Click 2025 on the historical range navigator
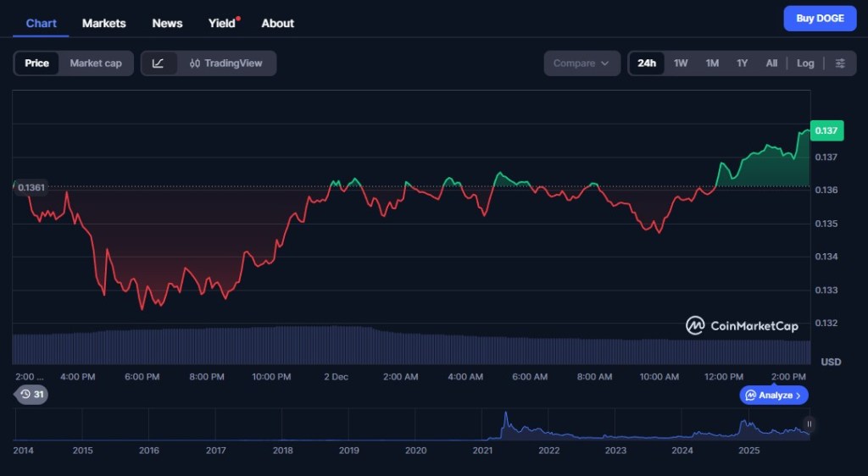 pyautogui.click(x=749, y=450)
